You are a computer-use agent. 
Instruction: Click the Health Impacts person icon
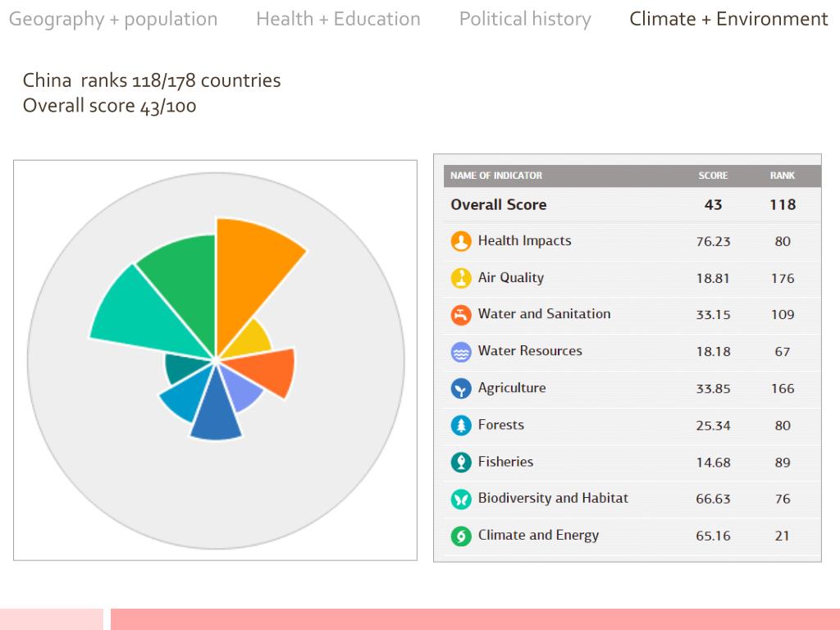pyautogui.click(x=461, y=241)
